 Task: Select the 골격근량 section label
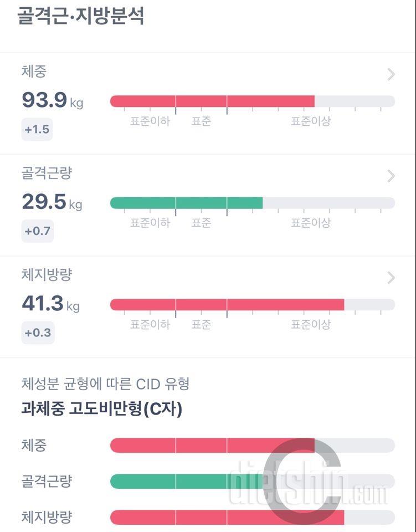click(x=47, y=173)
